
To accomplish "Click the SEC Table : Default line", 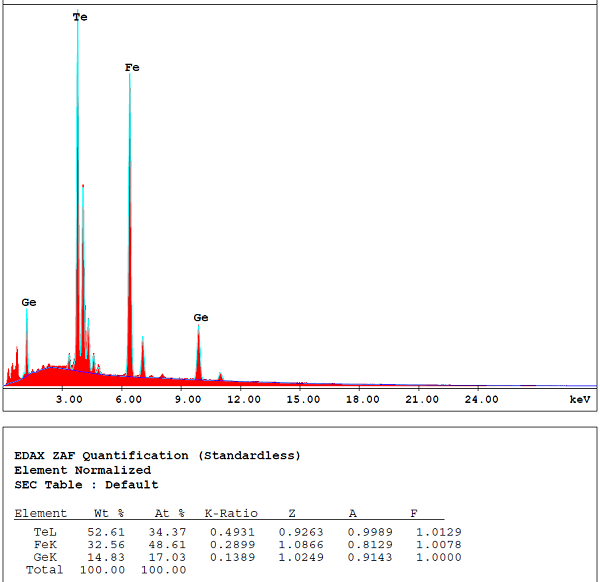I will [86, 485].
